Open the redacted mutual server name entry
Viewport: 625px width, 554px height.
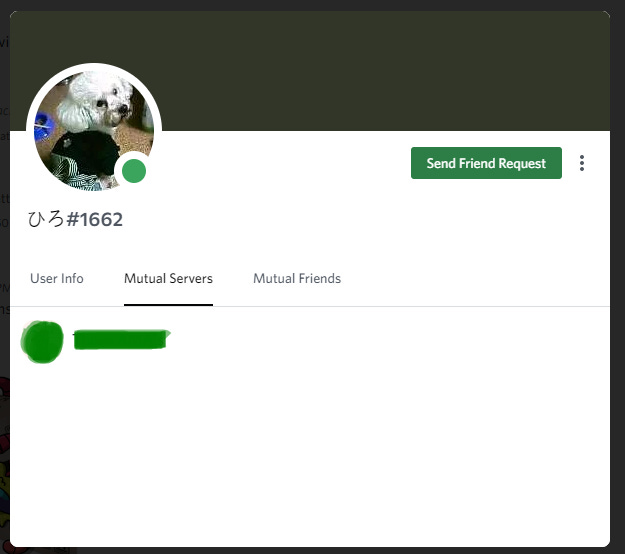pos(122,340)
